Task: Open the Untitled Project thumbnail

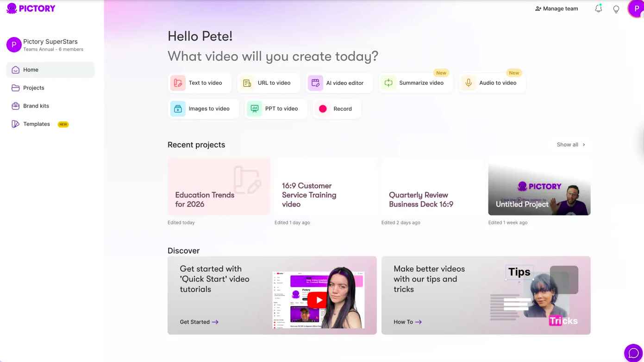Action: (539, 187)
